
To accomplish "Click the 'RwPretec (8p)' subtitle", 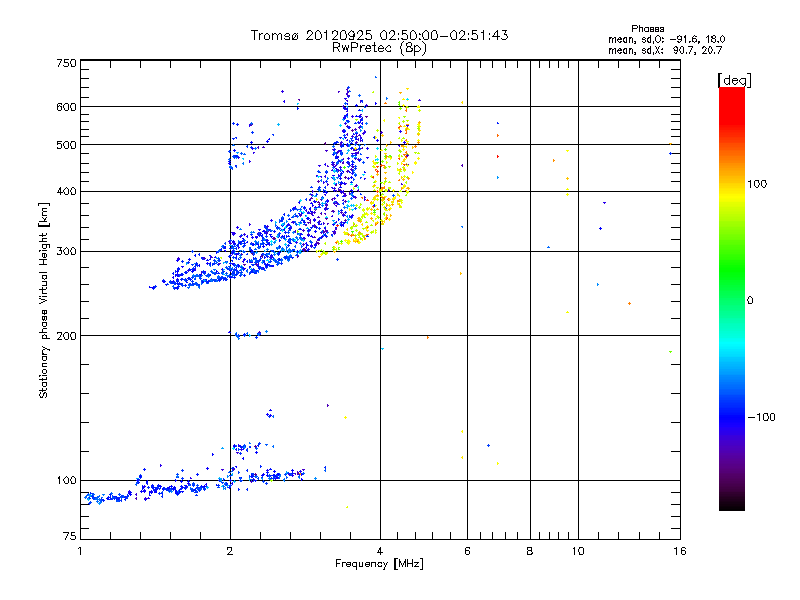I will 379,48.
